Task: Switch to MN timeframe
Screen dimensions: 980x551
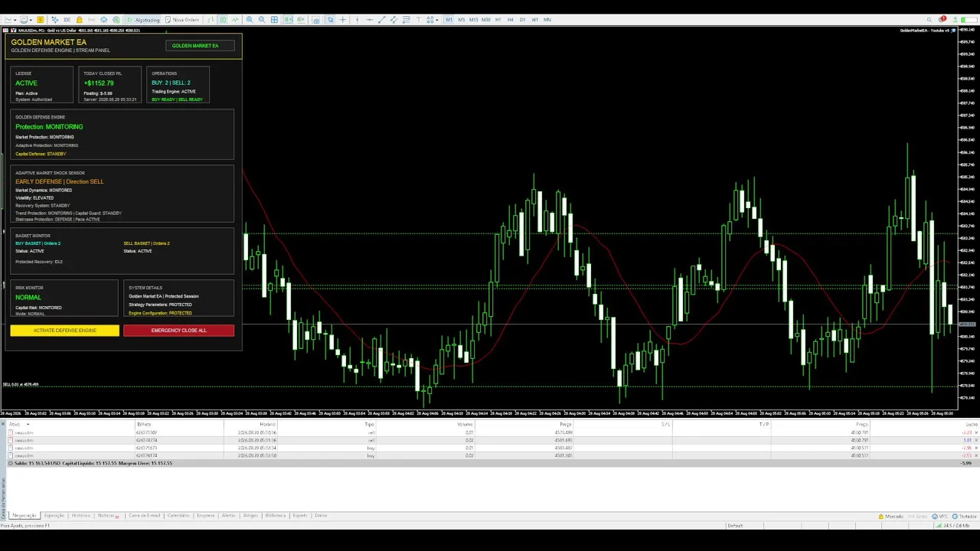Action: (547, 20)
